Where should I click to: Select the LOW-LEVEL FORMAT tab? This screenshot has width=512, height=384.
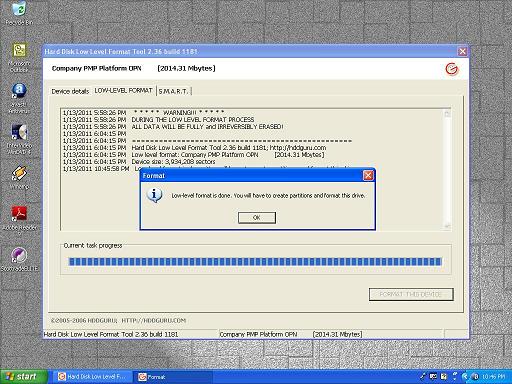pyautogui.click(x=123, y=90)
